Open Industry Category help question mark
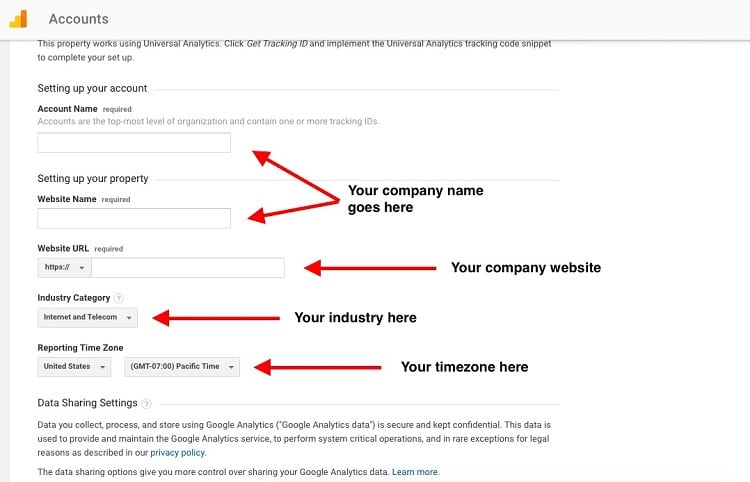 119,298
